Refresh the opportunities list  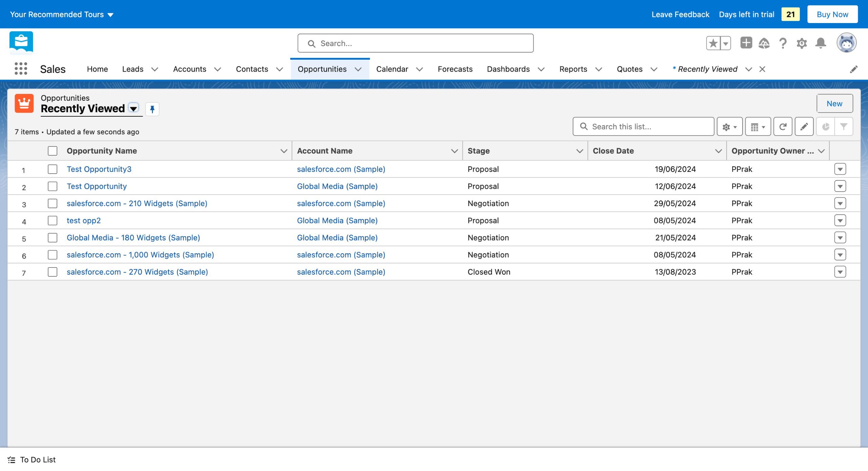[783, 126]
